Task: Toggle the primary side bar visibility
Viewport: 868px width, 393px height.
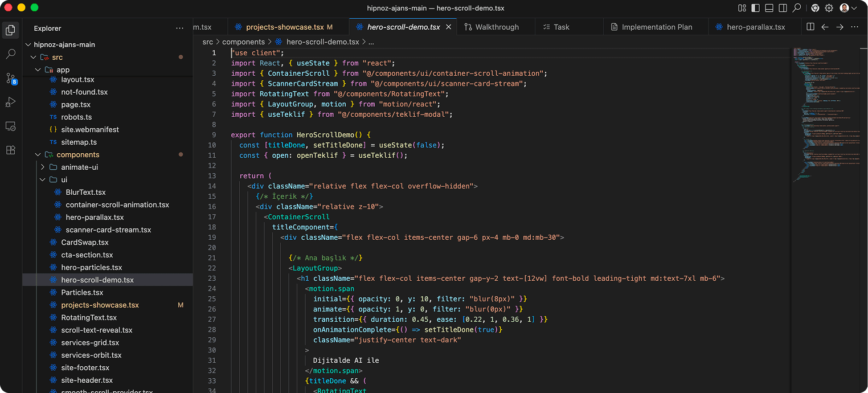Action: tap(756, 8)
